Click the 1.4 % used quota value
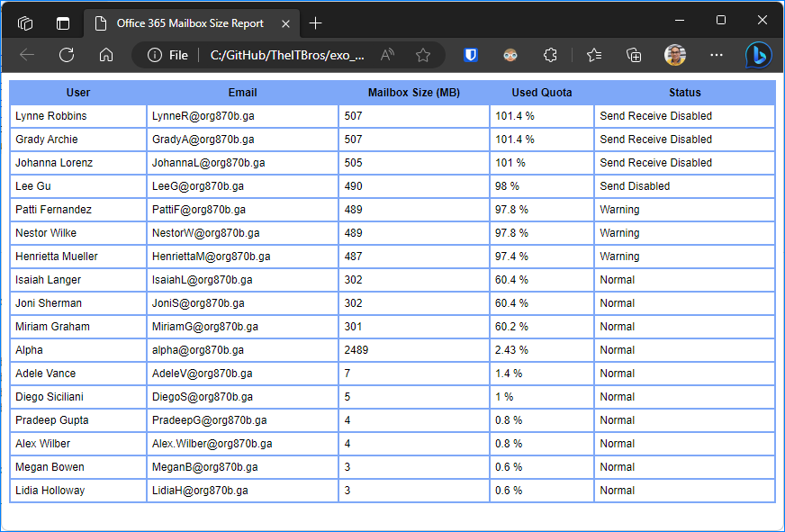This screenshot has width=785, height=532. 509,374
